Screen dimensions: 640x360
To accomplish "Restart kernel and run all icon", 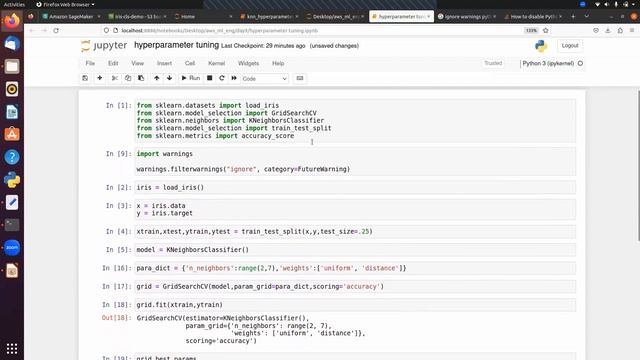I will point(234,78).
